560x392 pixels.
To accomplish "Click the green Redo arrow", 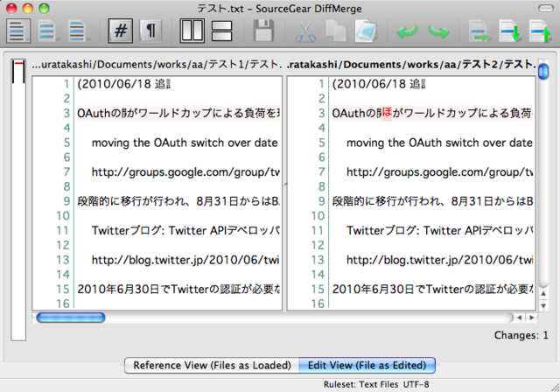I will coord(438,31).
